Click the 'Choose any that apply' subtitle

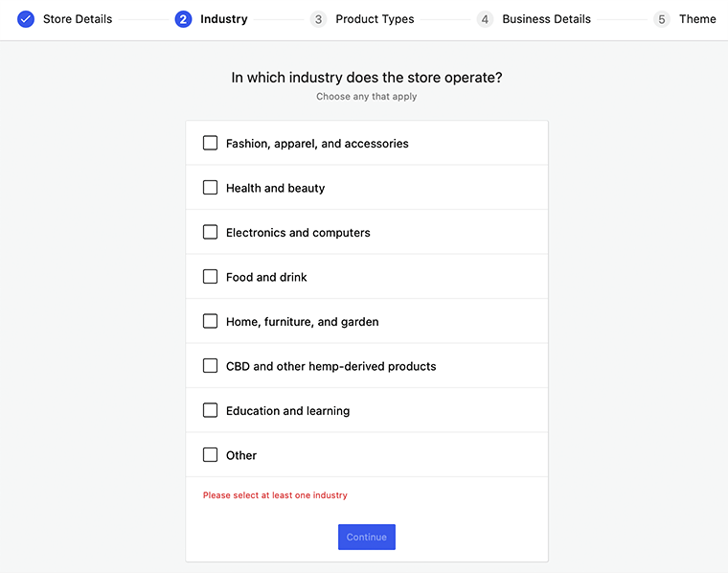366,97
